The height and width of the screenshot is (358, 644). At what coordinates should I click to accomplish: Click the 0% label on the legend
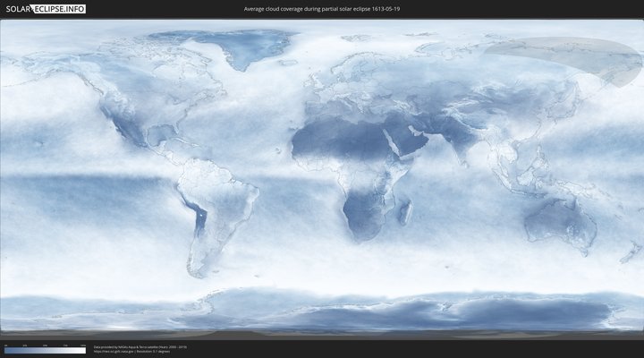[x=5, y=345]
